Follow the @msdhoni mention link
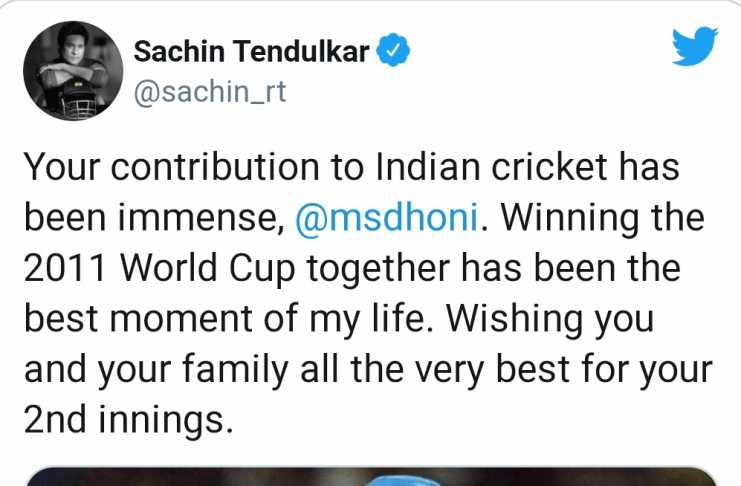 387,217
